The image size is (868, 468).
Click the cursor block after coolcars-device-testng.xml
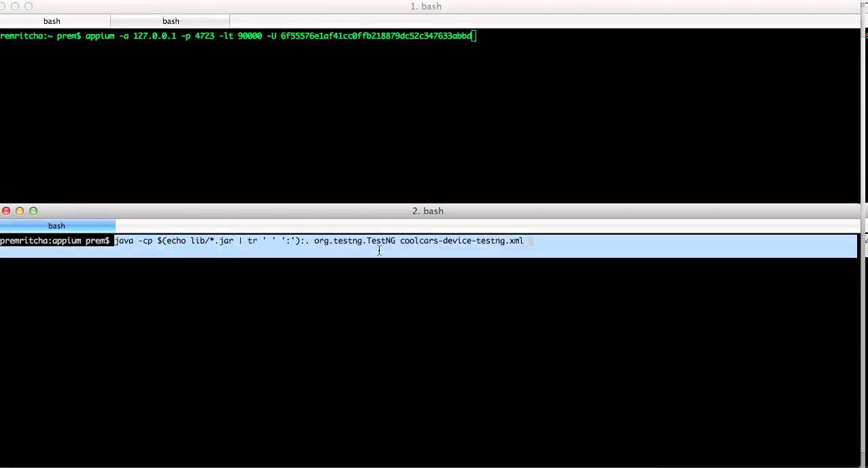(531, 241)
